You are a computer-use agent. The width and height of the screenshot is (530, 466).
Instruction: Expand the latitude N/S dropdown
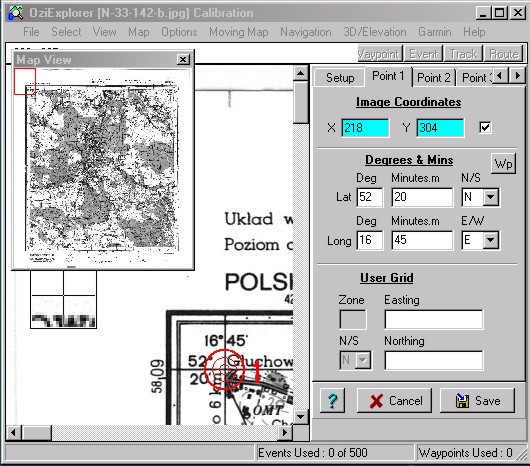click(490, 197)
